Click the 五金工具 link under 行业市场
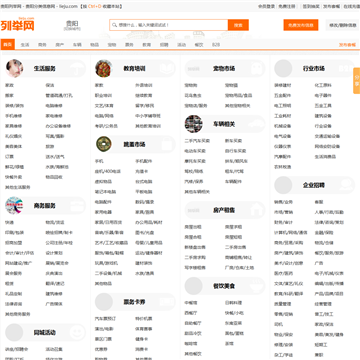Viewport: 360px width, 360px height. (x=323, y=106)
